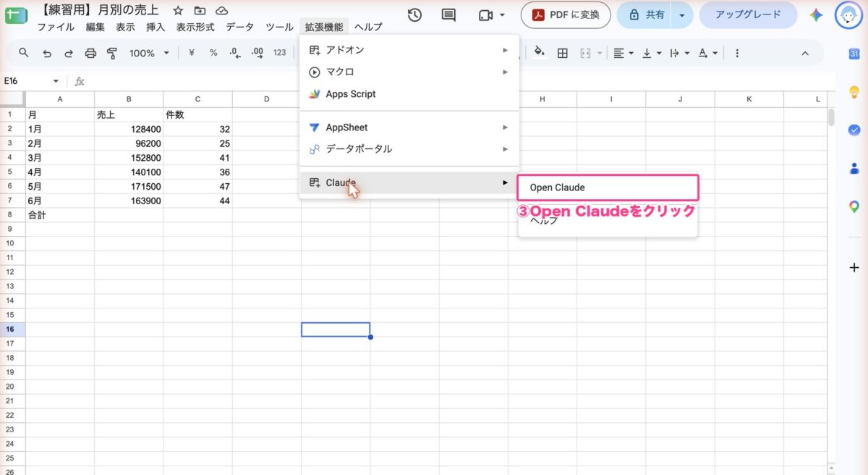This screenshot has width=868, height=475.
Task: Open Google Calendar in side panel
Action: tap(854, 54)
